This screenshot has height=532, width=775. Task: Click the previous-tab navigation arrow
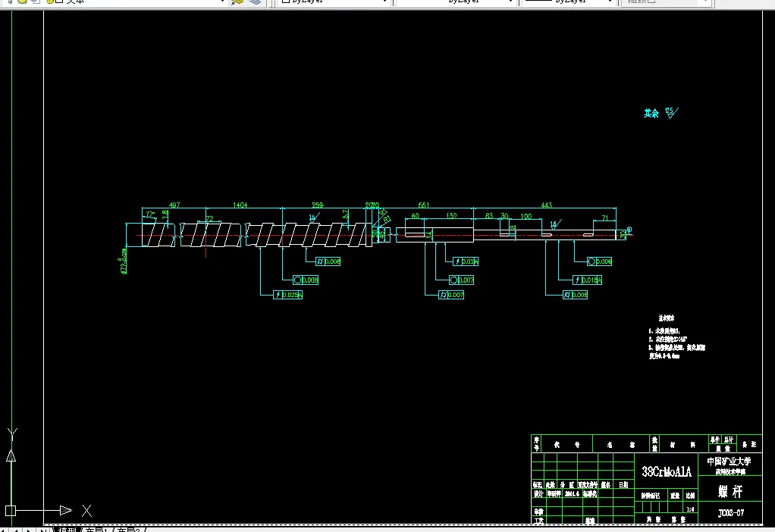click(17, 530)
